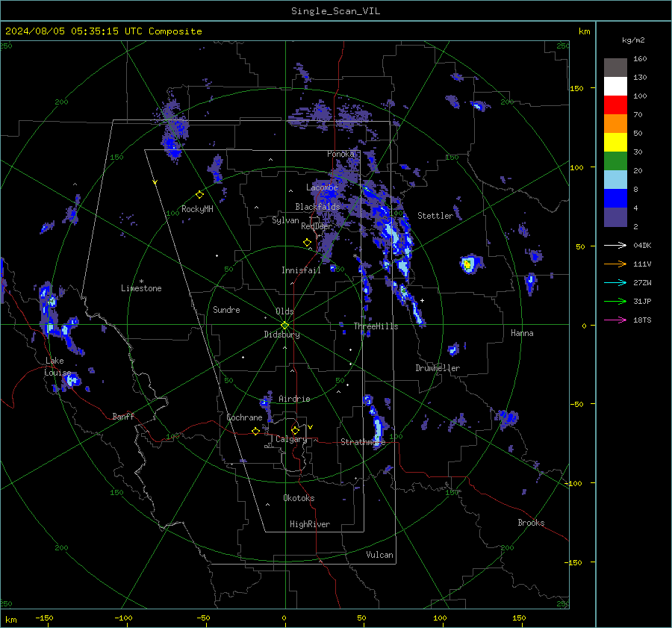Click the yellow diamond marker below RedDeer
This screenshot has width=672, height=628.
(x=307, y=243)
